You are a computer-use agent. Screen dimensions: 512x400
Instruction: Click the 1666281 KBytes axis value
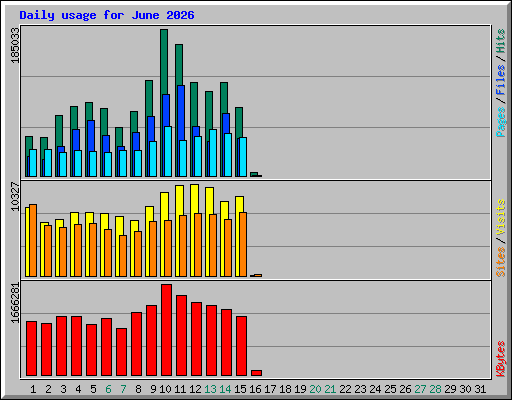click(x=15, y=303)
